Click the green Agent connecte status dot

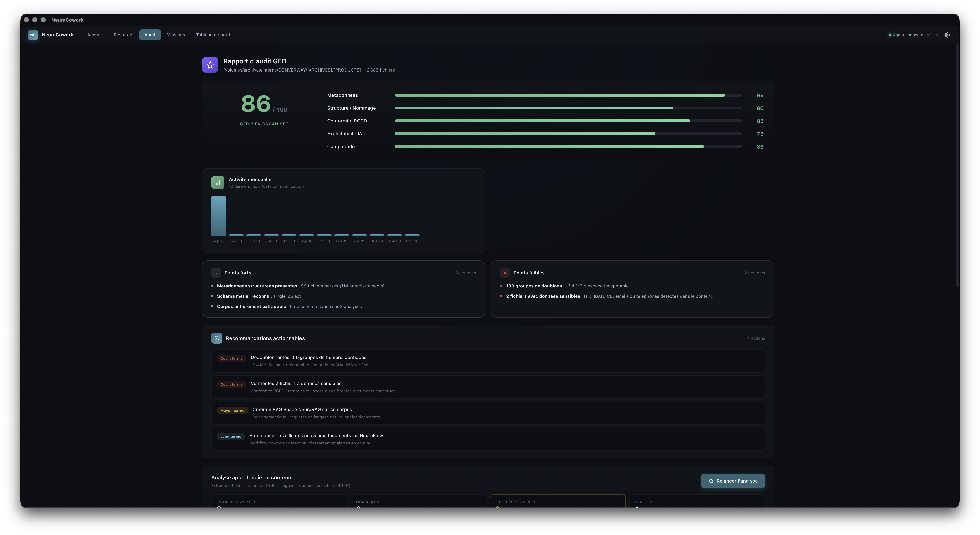click(x=889, y=35)
